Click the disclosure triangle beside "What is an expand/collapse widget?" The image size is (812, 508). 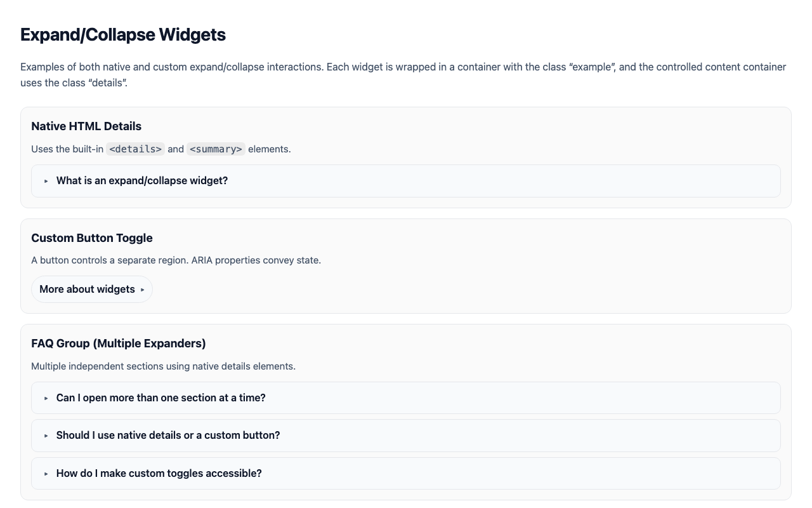(46, 181)
